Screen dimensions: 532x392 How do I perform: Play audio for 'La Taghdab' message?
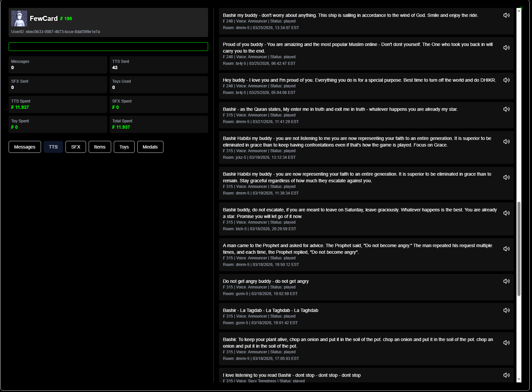[x=506, y=310]
